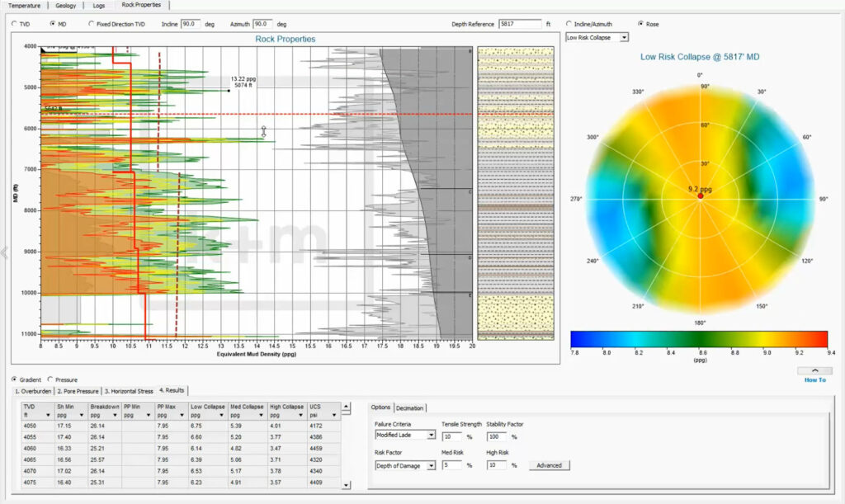Click Low Collapse value 6.75 cell
Viewport: 845px width, 504px height.
pyautogui.click(x=208, y=426)
